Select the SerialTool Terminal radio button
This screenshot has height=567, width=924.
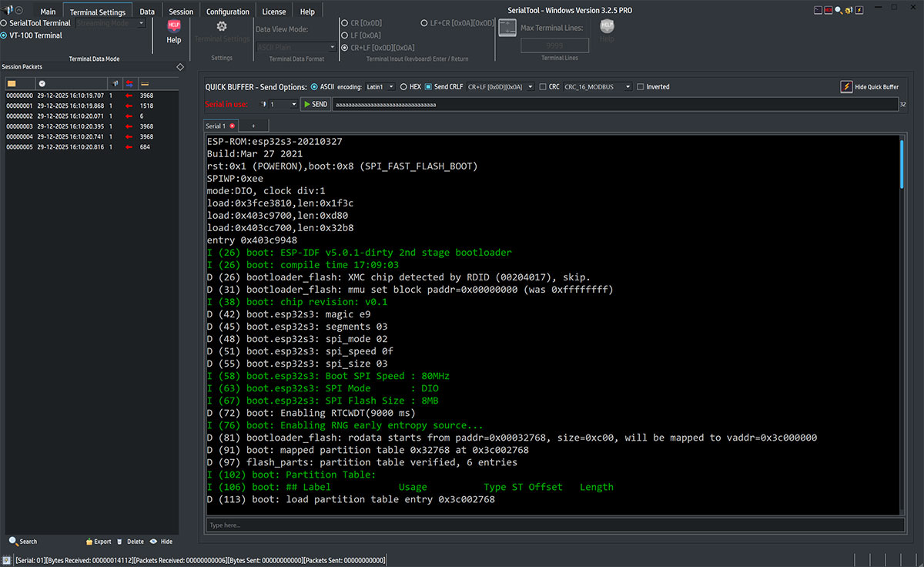coord(4,23)
